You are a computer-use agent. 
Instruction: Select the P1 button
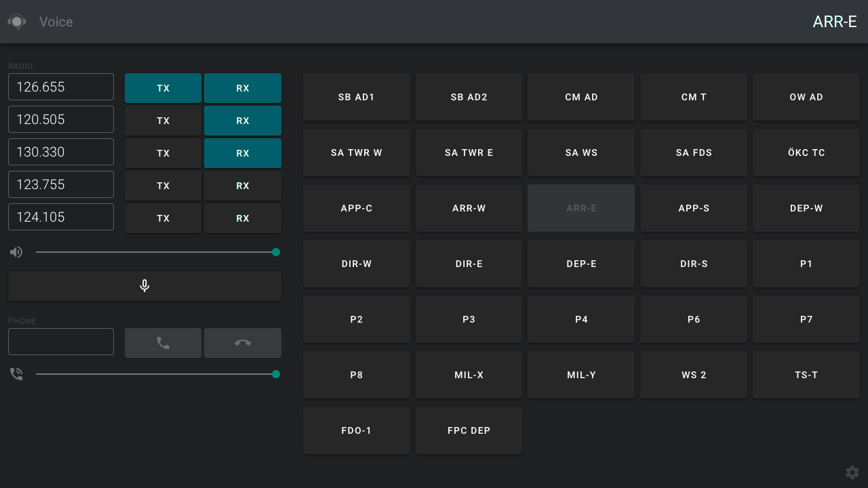(x=806, y=264)
